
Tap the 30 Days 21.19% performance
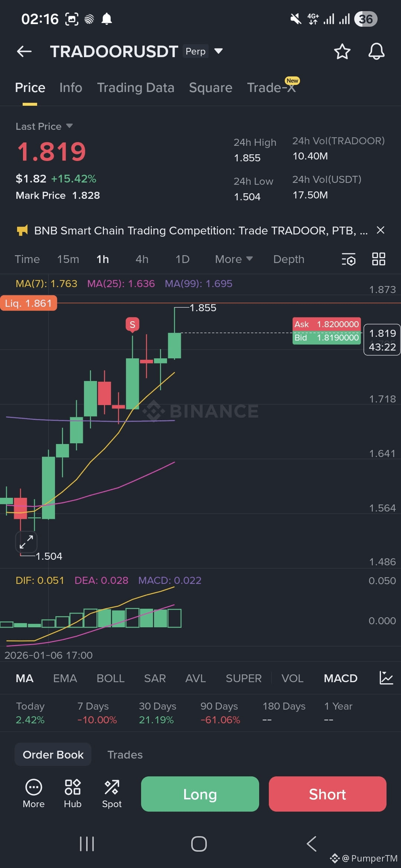[x=157, y=713]
